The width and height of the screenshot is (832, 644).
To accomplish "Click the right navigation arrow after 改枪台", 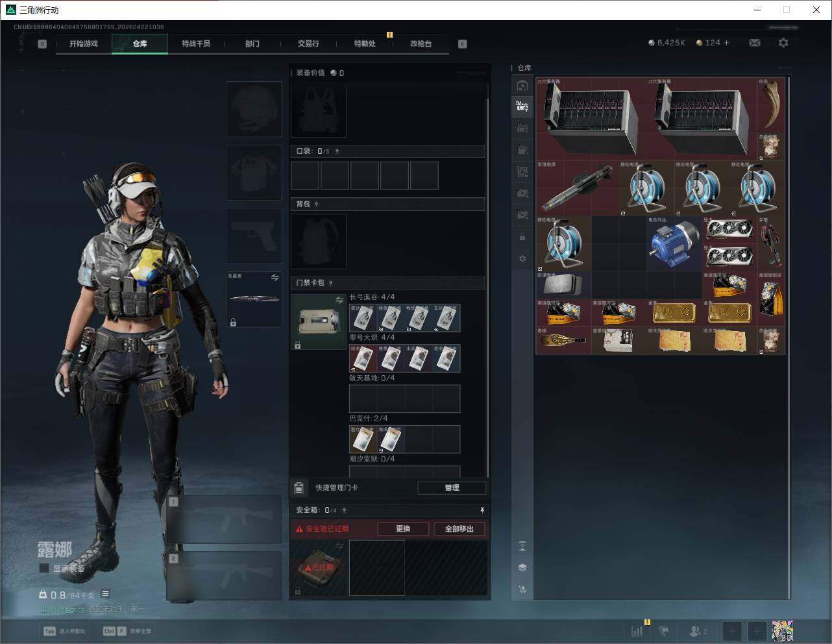I will 463,44.
